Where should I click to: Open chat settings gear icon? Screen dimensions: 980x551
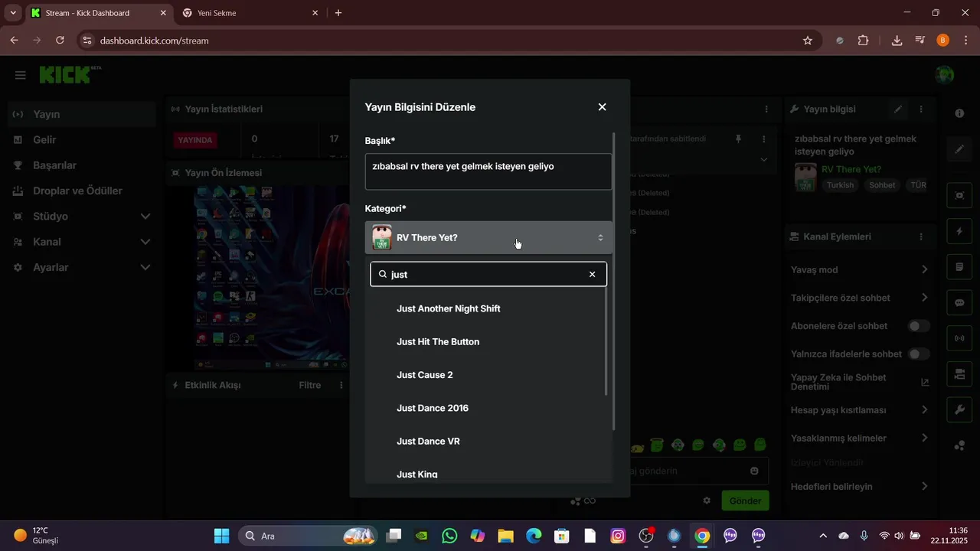(x=707, y=500)
